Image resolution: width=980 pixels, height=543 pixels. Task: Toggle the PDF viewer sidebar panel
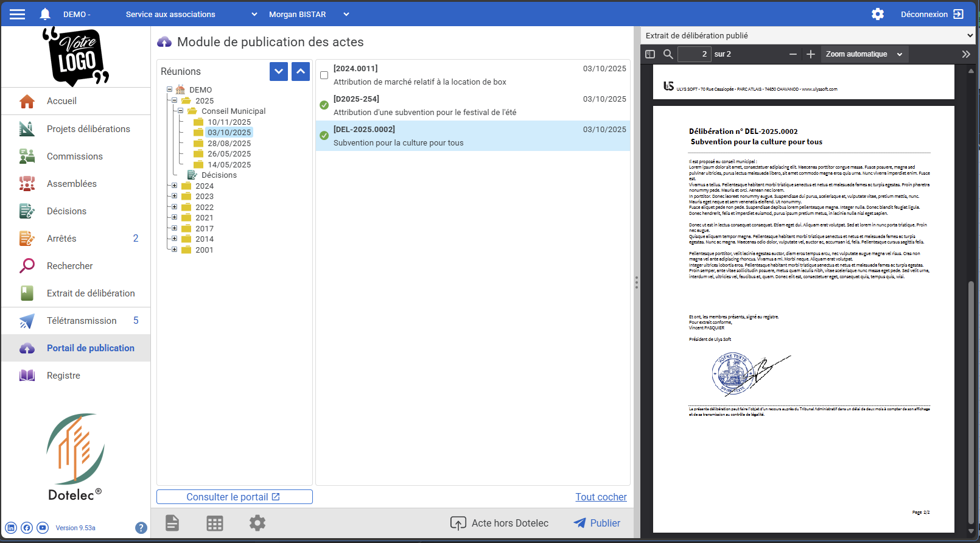pyautogui.click(x=650, y=54)
